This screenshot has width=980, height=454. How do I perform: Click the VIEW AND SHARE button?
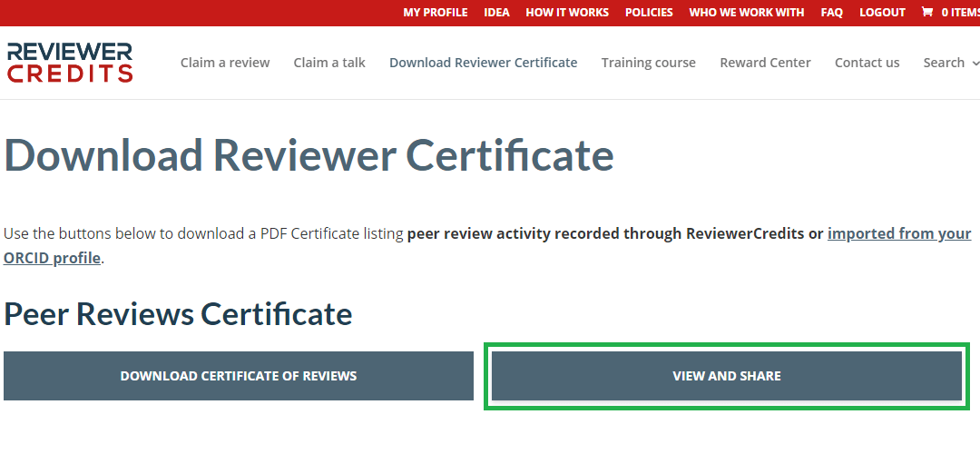click(x=727, y=376)
